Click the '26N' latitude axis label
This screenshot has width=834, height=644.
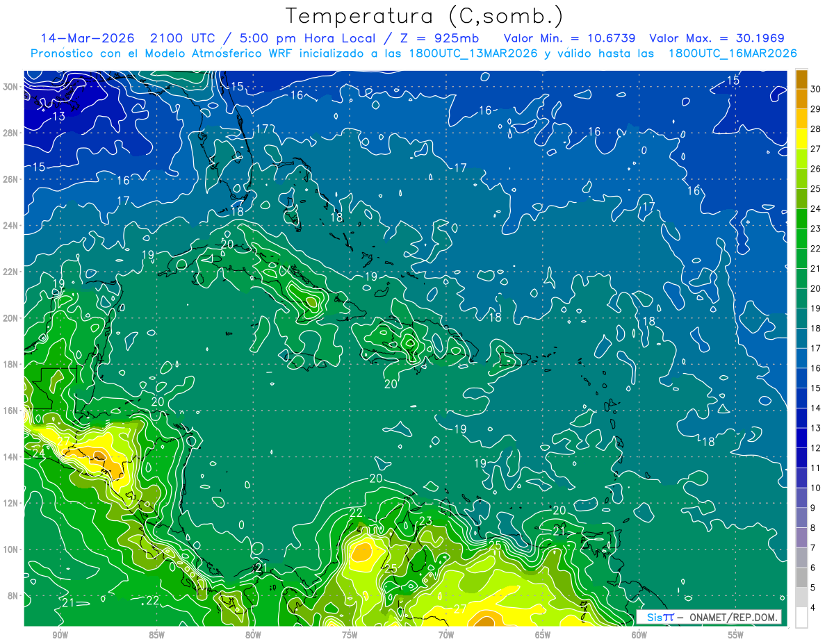[11, 179]
